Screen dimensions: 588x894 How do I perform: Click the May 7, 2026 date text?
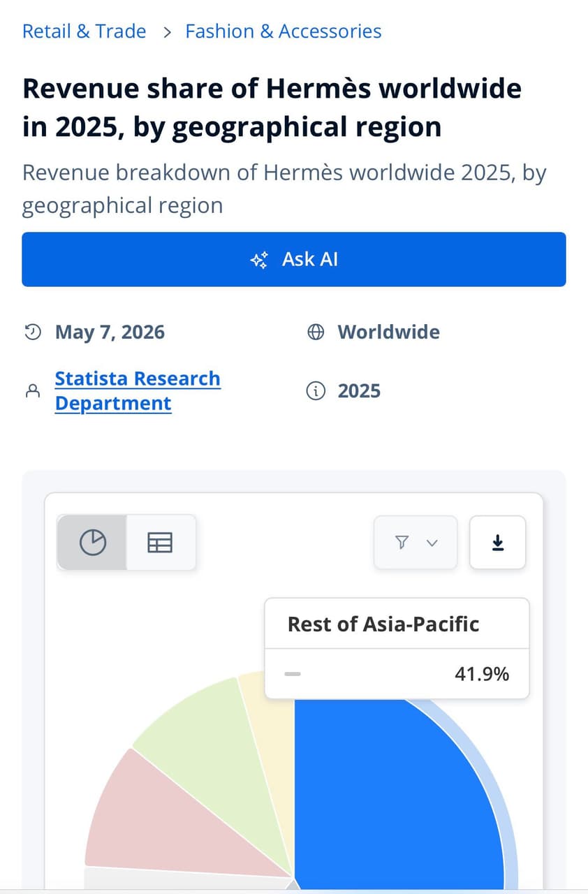110,332
